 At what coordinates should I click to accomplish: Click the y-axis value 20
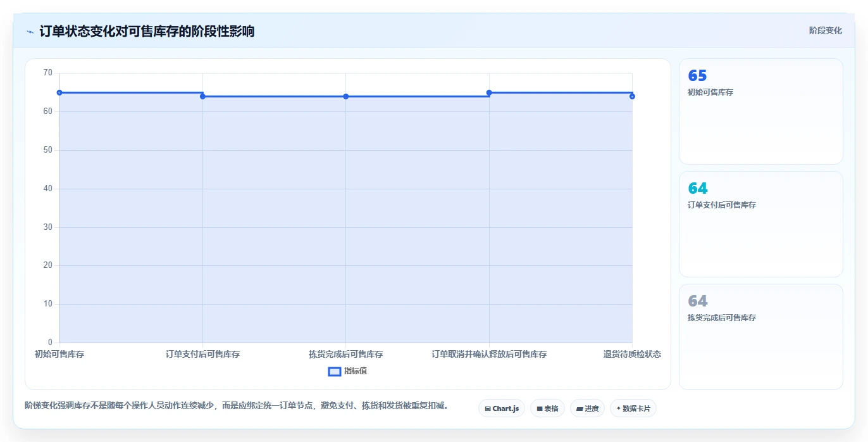coord(48,265)
